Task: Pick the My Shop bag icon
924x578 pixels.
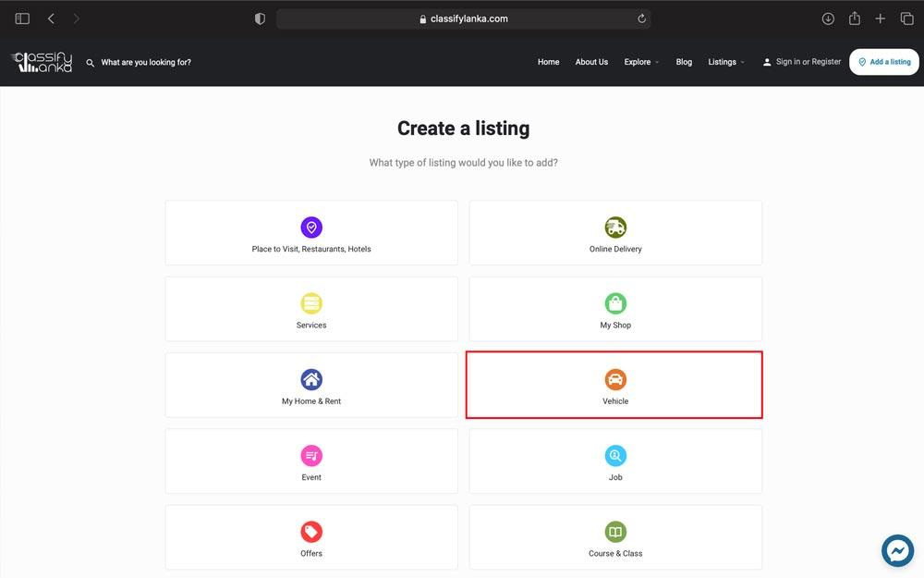Action: point(615,303)
